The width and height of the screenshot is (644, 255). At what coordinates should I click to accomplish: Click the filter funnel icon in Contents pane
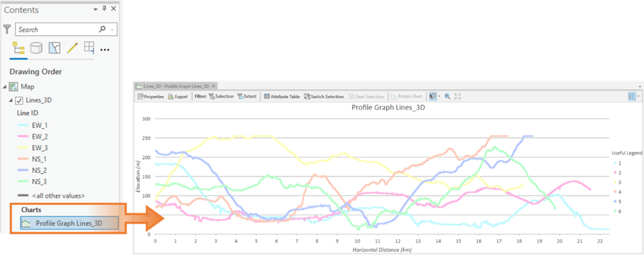click(7, 29)
